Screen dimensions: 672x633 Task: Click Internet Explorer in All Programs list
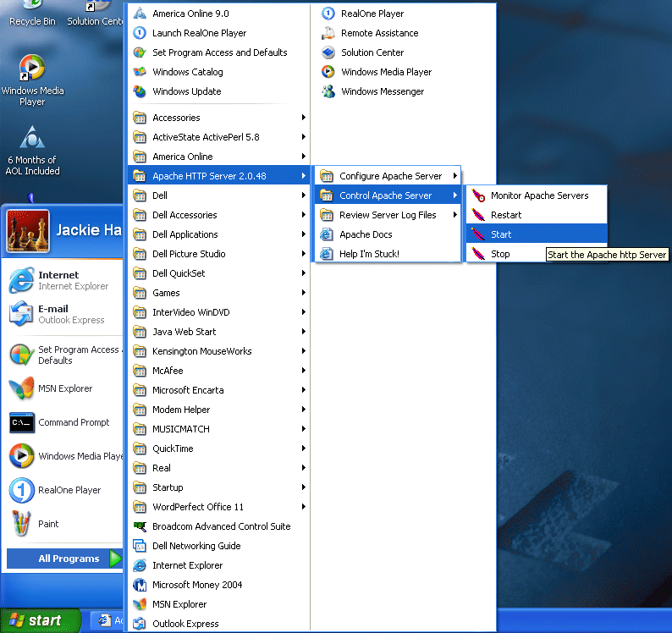pyautogui.click(x=219, y=565)
